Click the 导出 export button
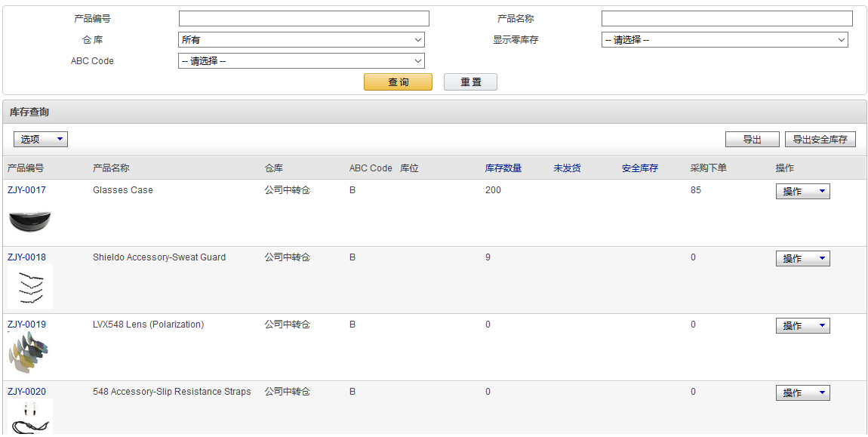868x437 pixels. 752,140
